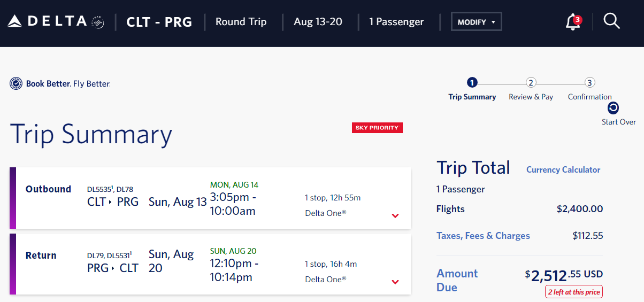Expand the Outbound flight details chevron
The width and height of the screenshot is (644, 302).
point(395,215)
